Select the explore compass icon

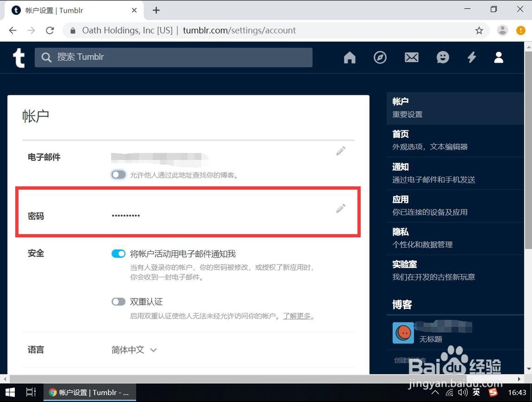[380, 57]
